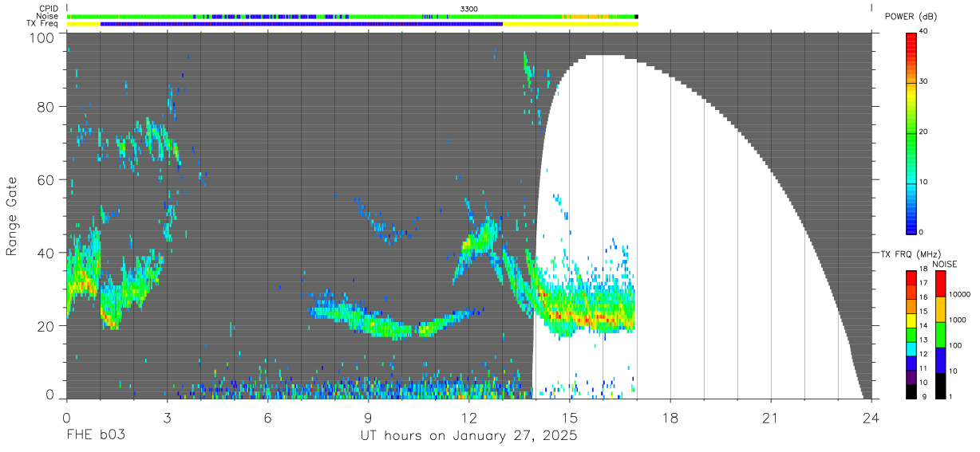Click x-axis tick label '18'
Image resolution: width=980 pixels, height=452 pixels.
click(670, 417)
